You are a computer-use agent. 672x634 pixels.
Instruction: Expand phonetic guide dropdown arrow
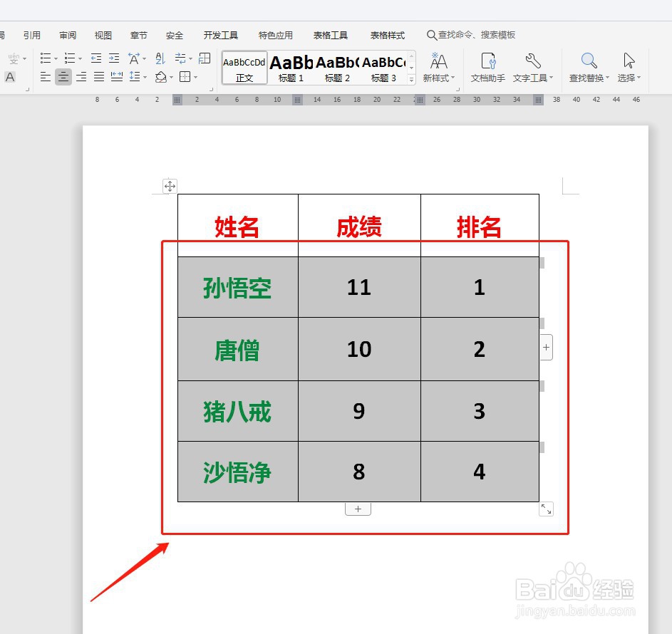pos(24,58)
